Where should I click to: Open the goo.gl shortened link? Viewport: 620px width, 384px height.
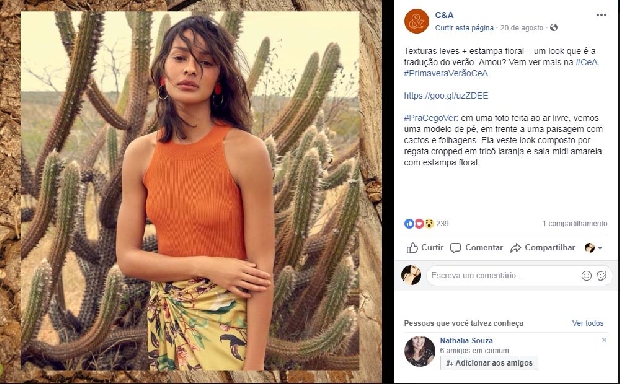tap(446, 96)
